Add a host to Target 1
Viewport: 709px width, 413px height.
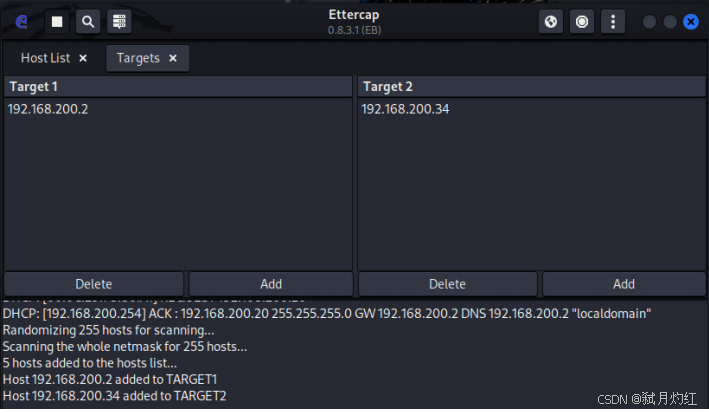pos(271,284)
